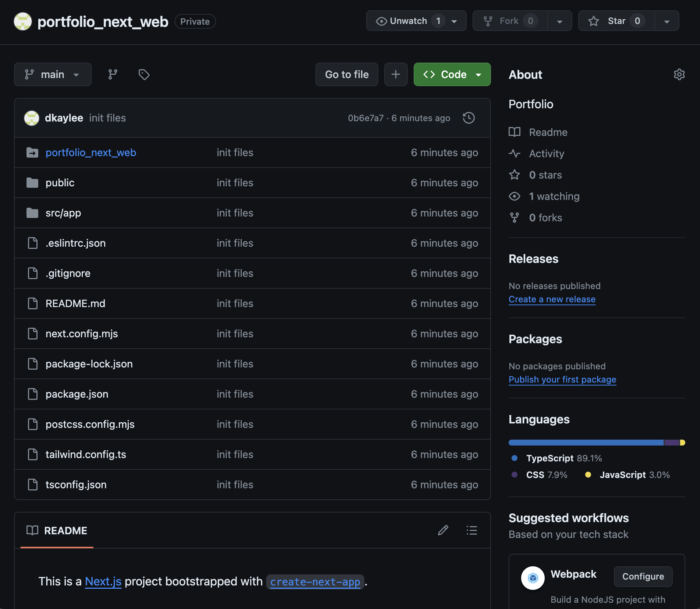This screenshot has height=609, width=700.
Task: Open the main branch dropdown
Action: tap(53, 74)
